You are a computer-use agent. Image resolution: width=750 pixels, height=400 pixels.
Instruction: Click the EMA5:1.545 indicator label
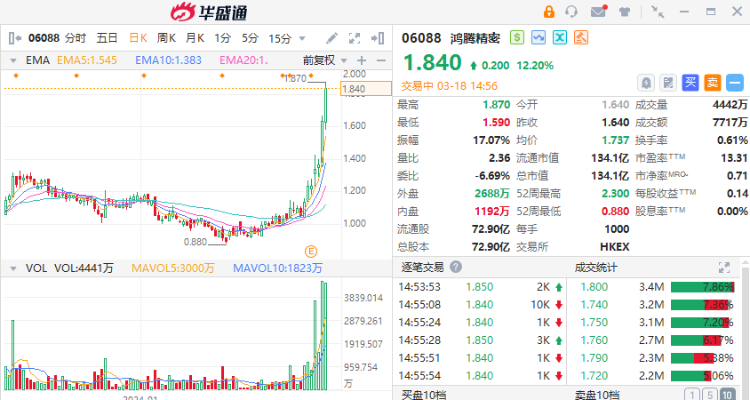pyautogui.click(x=87, y=60)
